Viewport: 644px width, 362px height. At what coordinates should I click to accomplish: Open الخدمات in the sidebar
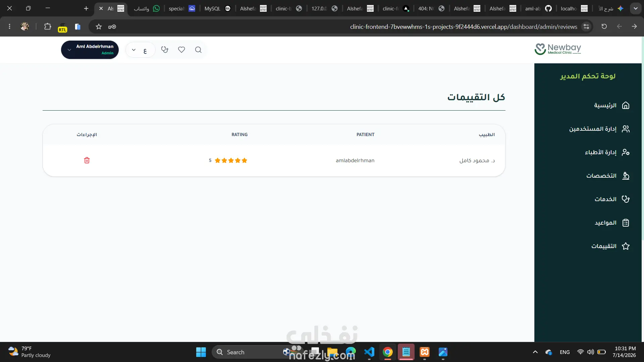[612, 199]
